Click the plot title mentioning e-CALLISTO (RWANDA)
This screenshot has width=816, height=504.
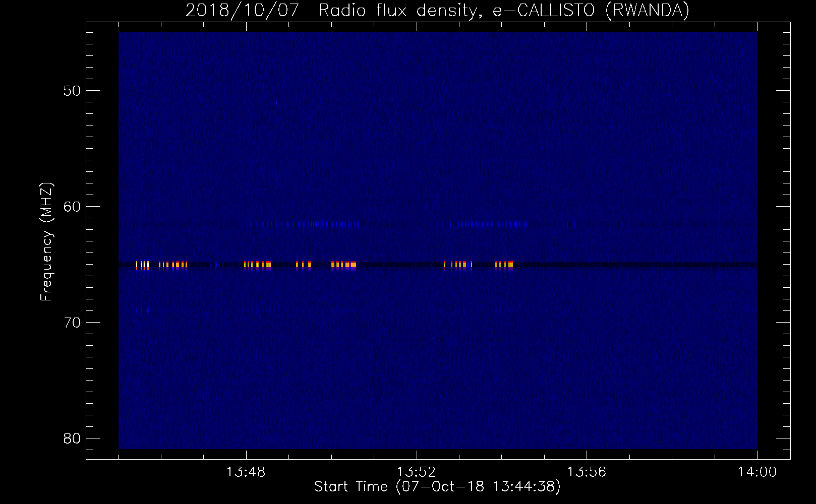tap(437, 10)
